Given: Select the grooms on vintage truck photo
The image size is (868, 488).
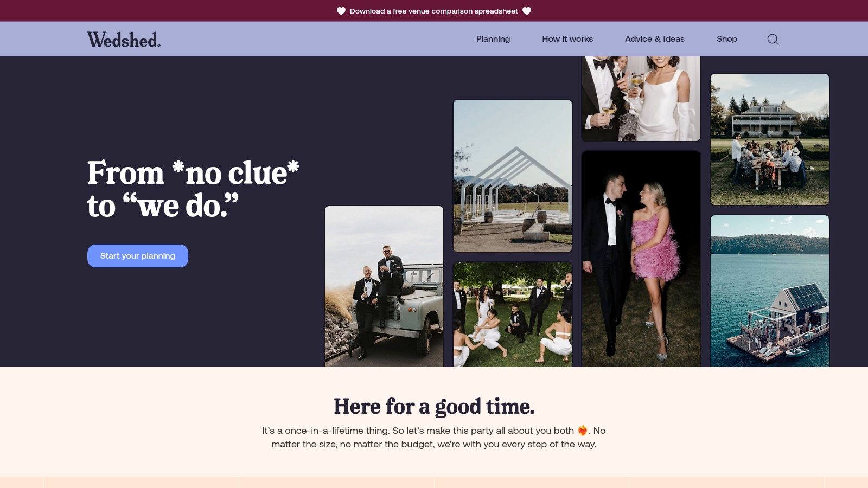Looking at the screenshot, I should tap(384, 286).
